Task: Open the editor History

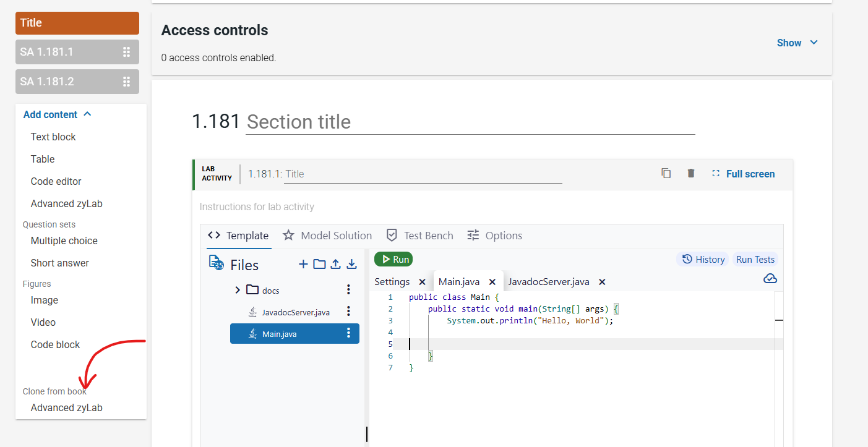Action: 703,259
